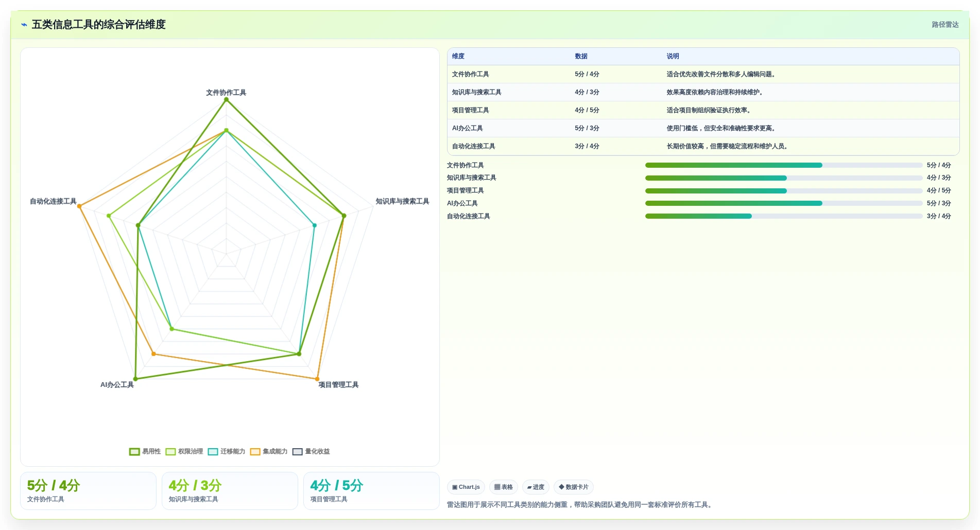Image resolution: width=980 pixels, height=530 pixels.
Task: Click the 项目管理工具 radar axis label
Action: (338, 385)
